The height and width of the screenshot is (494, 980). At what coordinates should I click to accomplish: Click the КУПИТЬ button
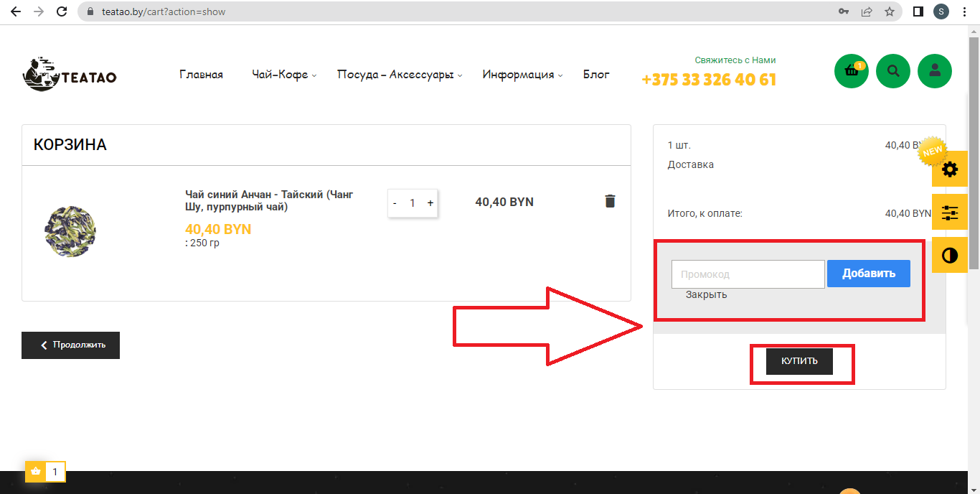799,361
